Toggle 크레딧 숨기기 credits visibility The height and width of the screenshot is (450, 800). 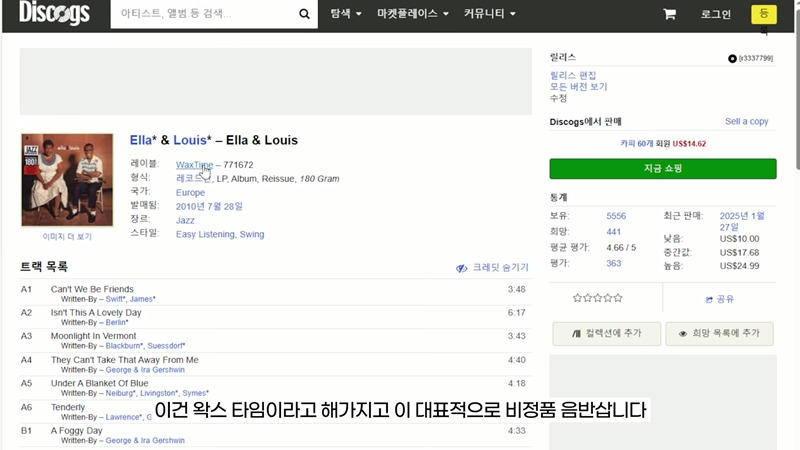[x=492, y=268]
